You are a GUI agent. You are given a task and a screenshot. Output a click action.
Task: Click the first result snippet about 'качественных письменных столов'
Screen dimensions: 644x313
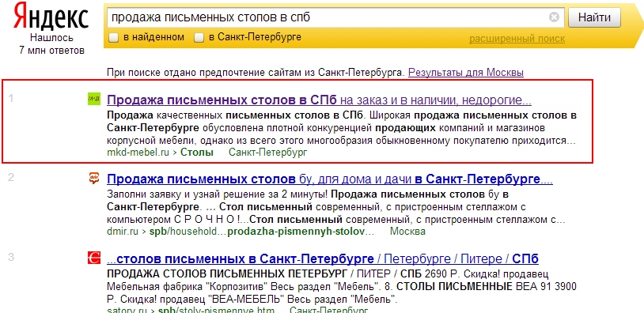(x=342, y=127)
